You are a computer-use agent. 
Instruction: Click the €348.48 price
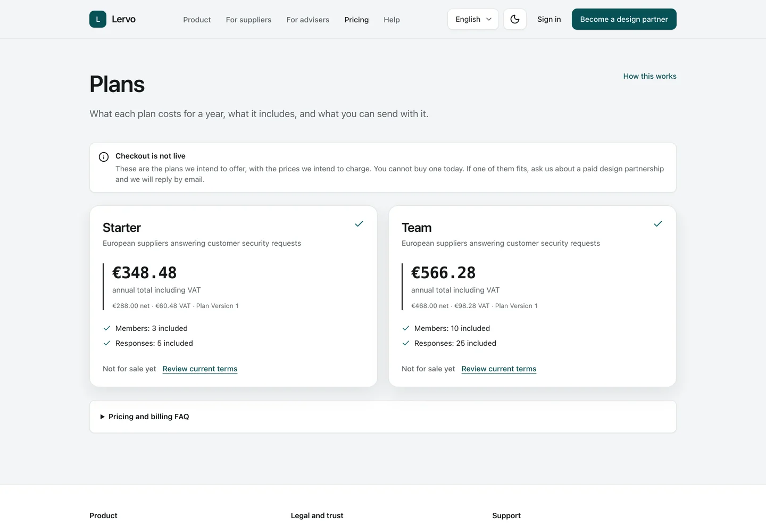click(x=145, y=272)
